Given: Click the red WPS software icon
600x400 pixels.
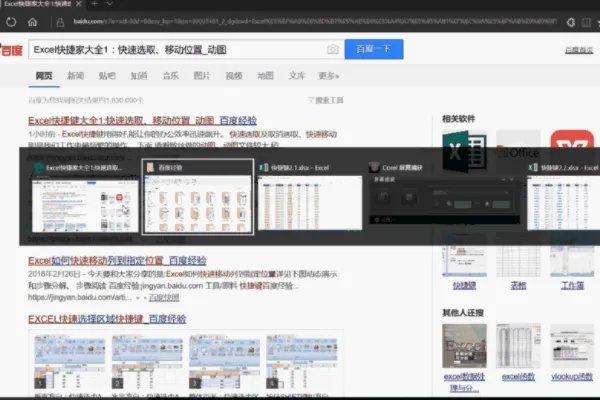Looking at the screenshot, I should click(572, 139).
